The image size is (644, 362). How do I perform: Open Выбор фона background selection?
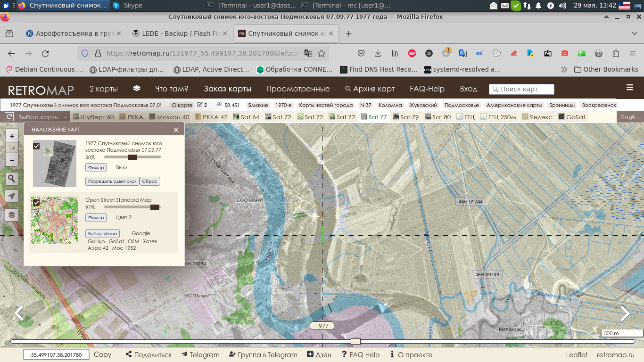[x=101, y=233]
